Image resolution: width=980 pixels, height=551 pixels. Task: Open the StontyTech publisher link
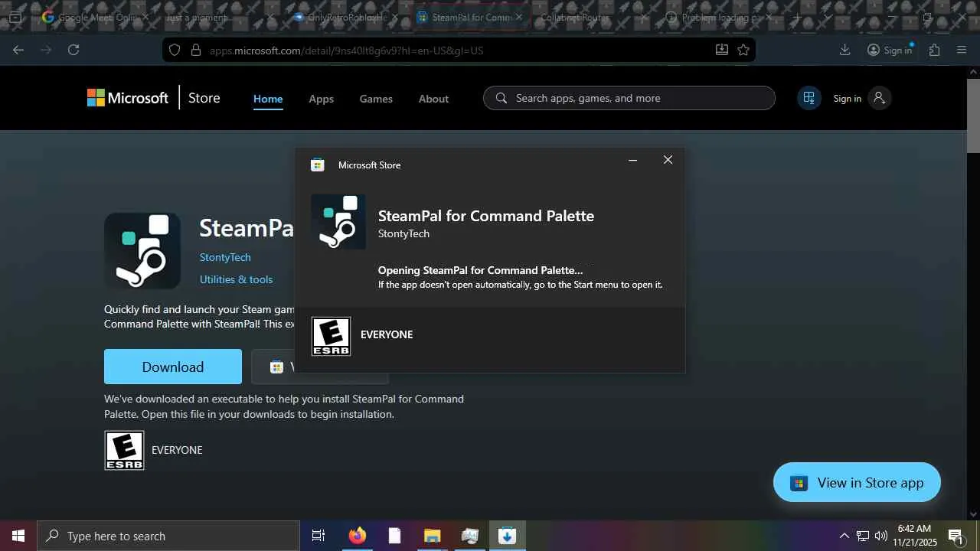pos(225,257)
